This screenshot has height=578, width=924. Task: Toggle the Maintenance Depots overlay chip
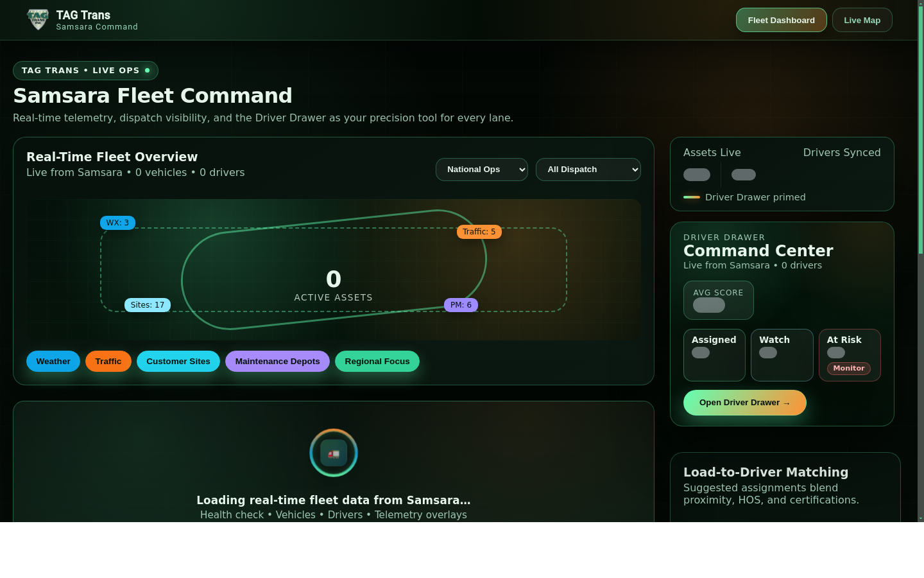[x=277, y=362]
